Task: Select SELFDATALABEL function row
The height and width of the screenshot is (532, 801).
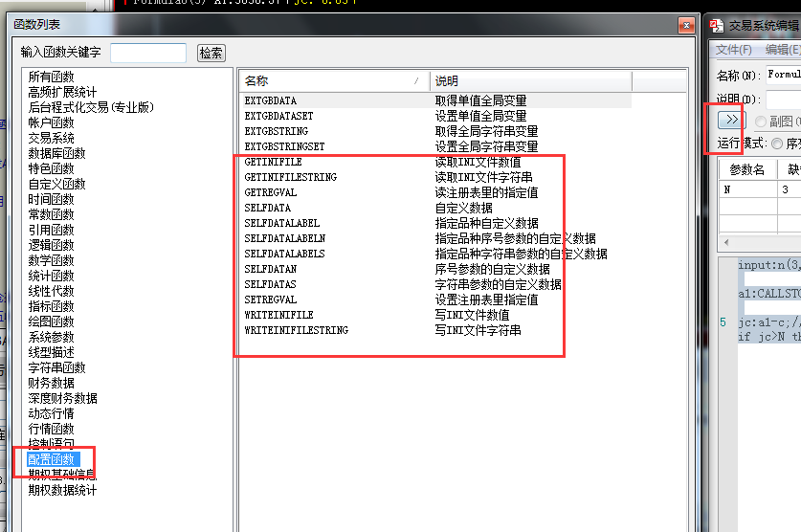Action: [435, 223]
